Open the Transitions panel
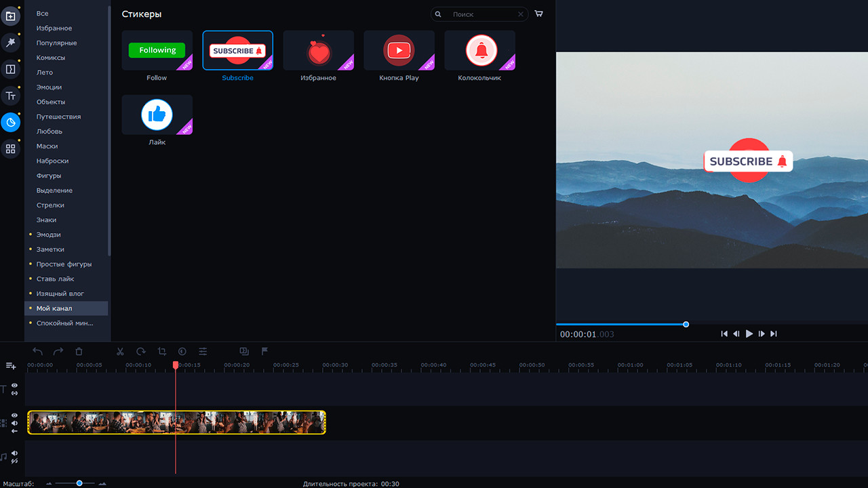The width and height of the screenshot is (868, 488). pyautogui.click(x=11, y=69)
